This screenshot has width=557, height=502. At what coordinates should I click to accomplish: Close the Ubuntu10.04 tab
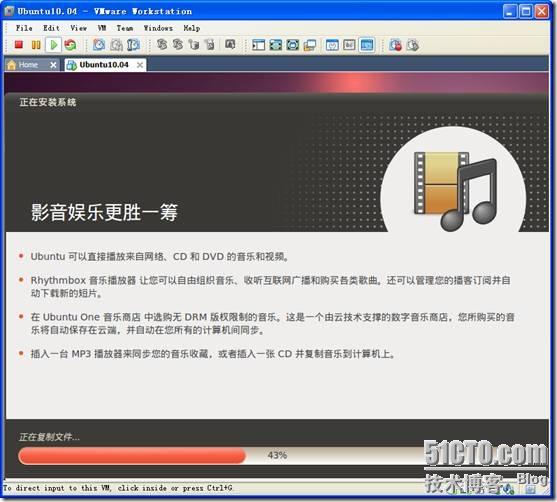(140, 65)
